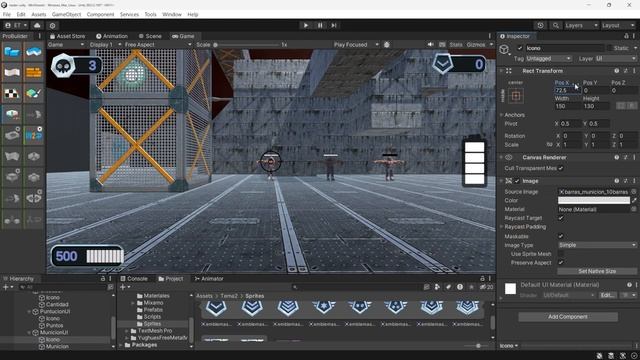The width and height of the screenshot is (640, 360).
Task: Expand the Raycast Padding foldout
Action: point(502,227)
